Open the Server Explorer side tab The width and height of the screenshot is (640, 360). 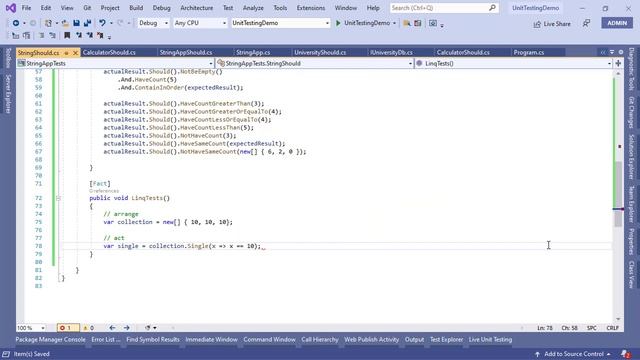[x=8, y=94]
